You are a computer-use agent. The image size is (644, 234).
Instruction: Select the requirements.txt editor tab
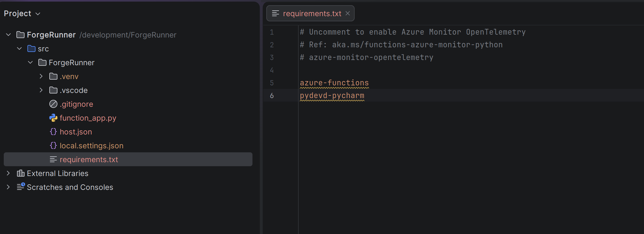(x=312, y=14)
